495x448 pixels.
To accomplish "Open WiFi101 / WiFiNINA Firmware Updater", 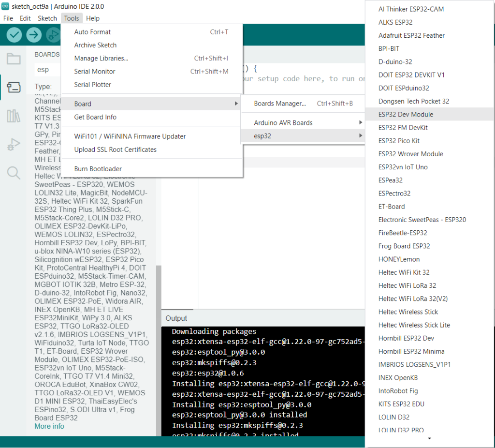I will click(x=152, y=136).
